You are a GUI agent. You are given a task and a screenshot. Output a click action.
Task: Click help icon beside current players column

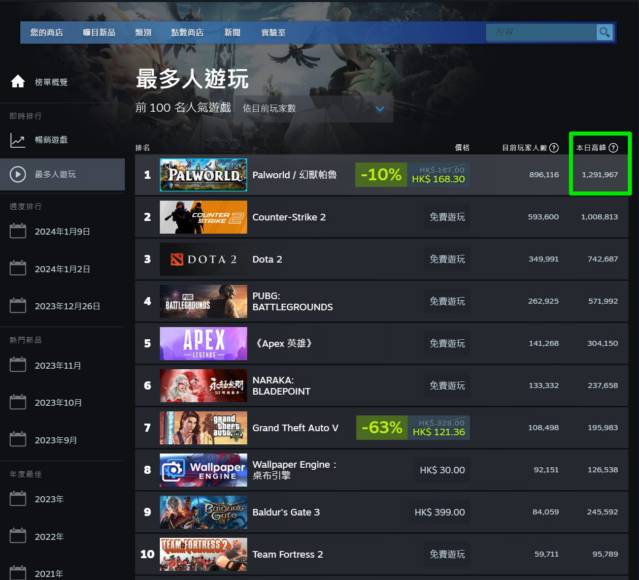click(x=553, y=148)
